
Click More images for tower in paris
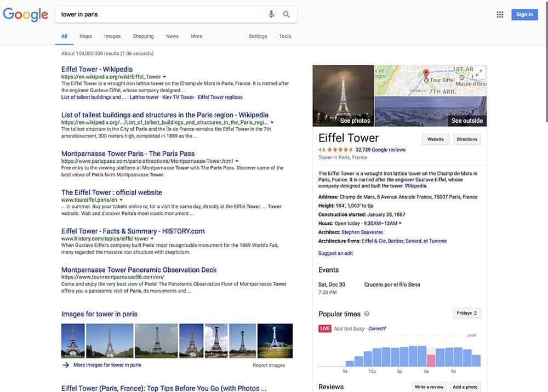pos(107,365)
